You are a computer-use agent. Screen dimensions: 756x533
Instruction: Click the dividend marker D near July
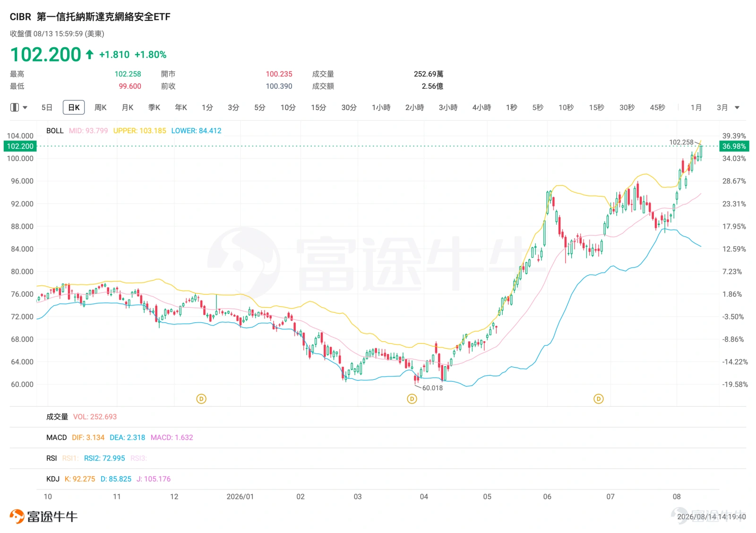[x=599, y=399]
